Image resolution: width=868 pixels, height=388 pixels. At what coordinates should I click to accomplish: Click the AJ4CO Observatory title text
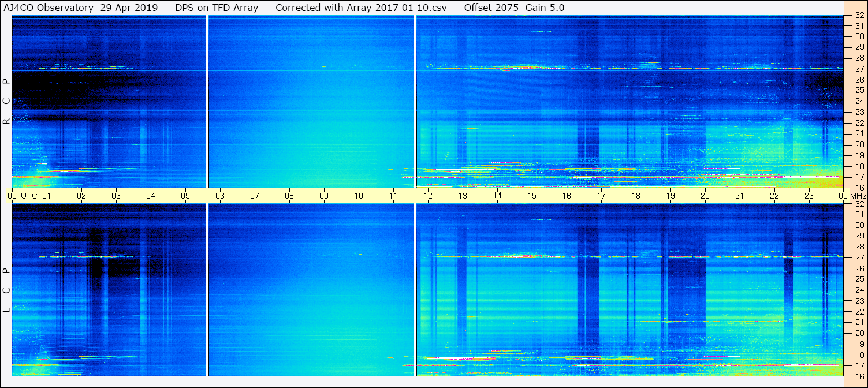pyautogui.click(x=49, y=8)
